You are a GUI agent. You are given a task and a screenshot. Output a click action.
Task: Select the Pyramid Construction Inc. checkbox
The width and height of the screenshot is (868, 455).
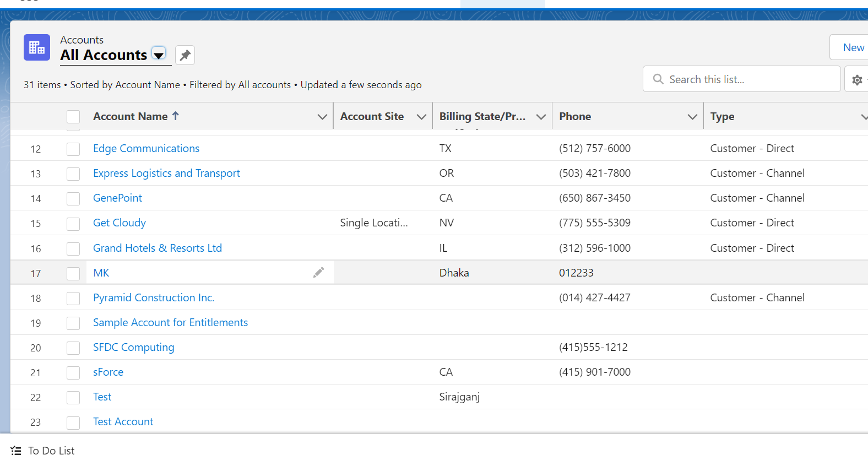click(x=73, y=299)
